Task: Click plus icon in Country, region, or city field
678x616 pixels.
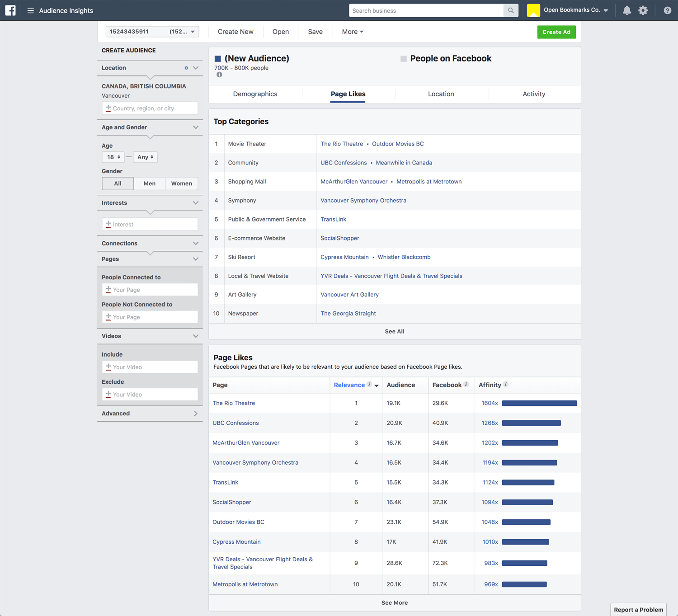Action: click(108, 108)
